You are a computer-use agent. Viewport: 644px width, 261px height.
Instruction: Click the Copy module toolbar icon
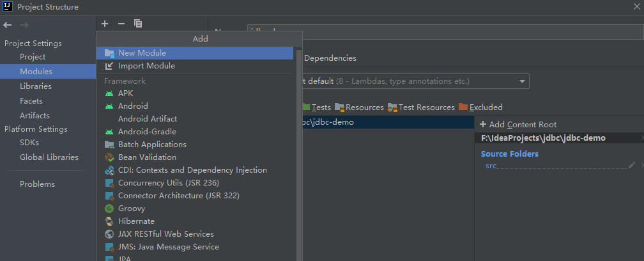click(138, 24)
